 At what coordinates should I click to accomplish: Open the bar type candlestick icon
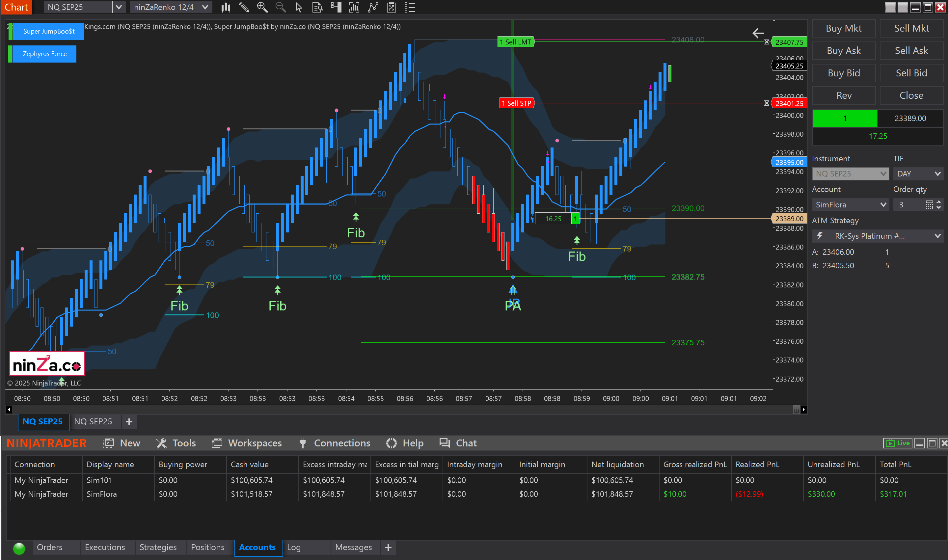[x=226, y=7]
